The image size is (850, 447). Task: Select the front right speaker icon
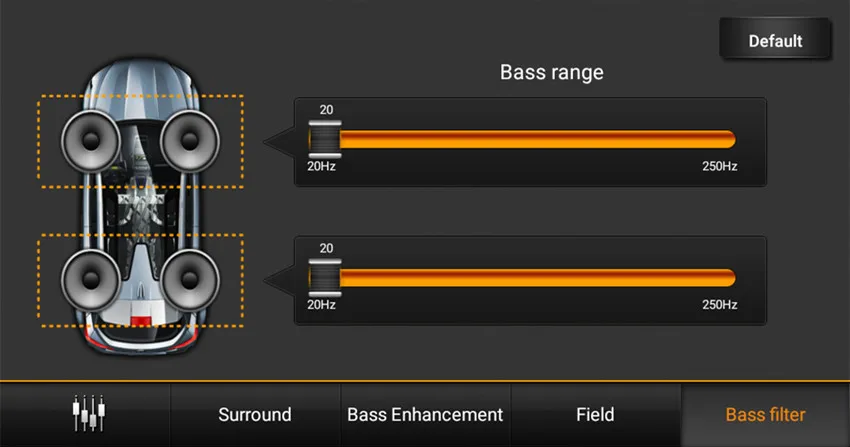(189, 140)
